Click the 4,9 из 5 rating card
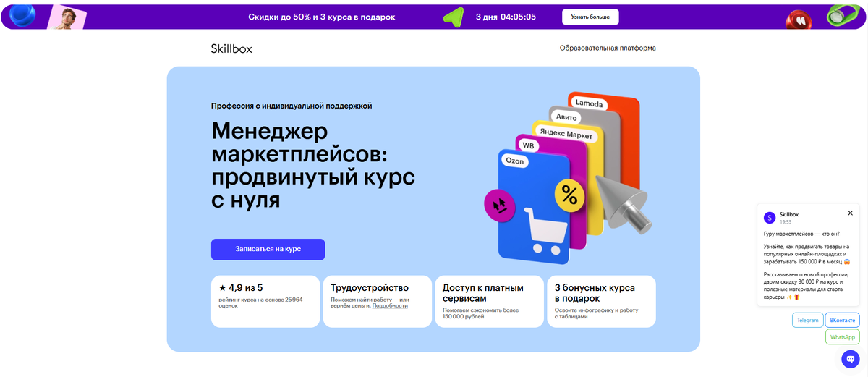This screenshot has height=377, width=868. (265, 301)
